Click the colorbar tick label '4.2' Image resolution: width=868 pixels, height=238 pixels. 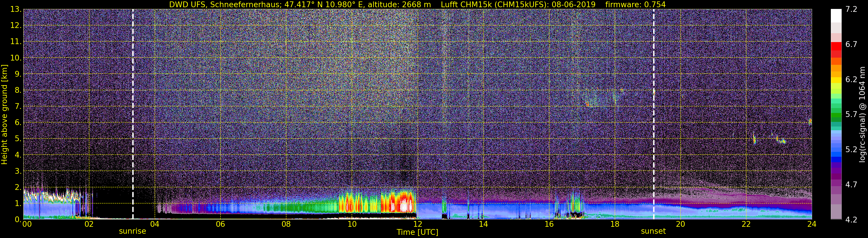pyautogui.click(x=851, y=220)
